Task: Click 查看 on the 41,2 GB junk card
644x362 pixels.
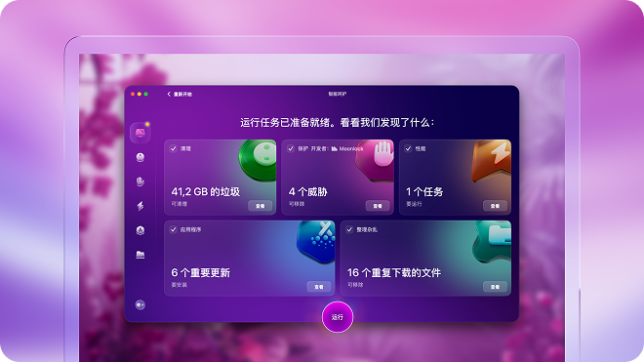Action: [260, 206]
